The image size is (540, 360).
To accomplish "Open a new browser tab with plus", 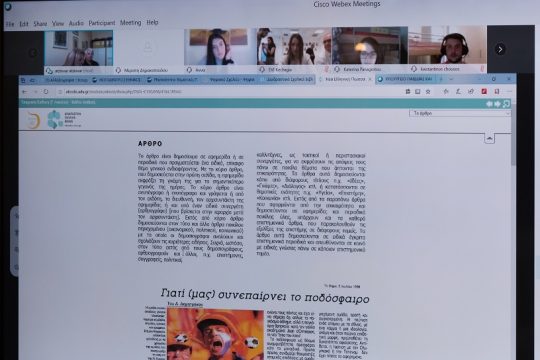I will (x=441, y=79).
